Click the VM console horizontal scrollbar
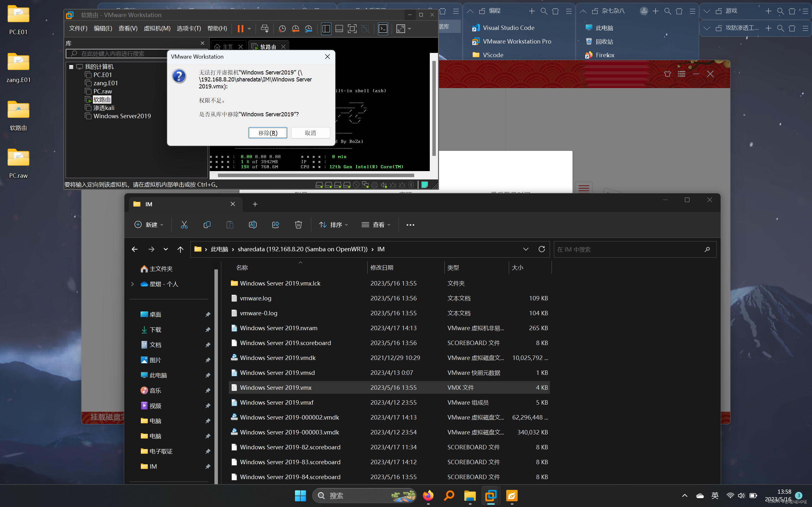 click(x=315, y=175)
